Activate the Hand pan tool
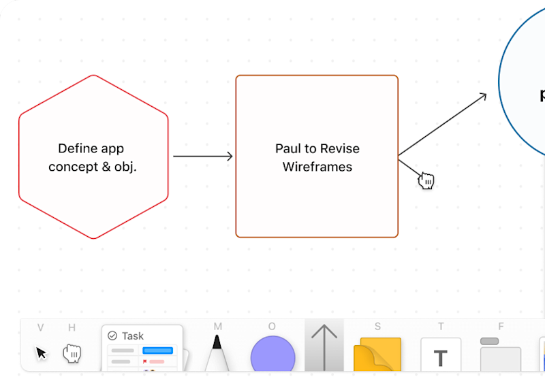545x392 pixels. click(x=72, y=353)
